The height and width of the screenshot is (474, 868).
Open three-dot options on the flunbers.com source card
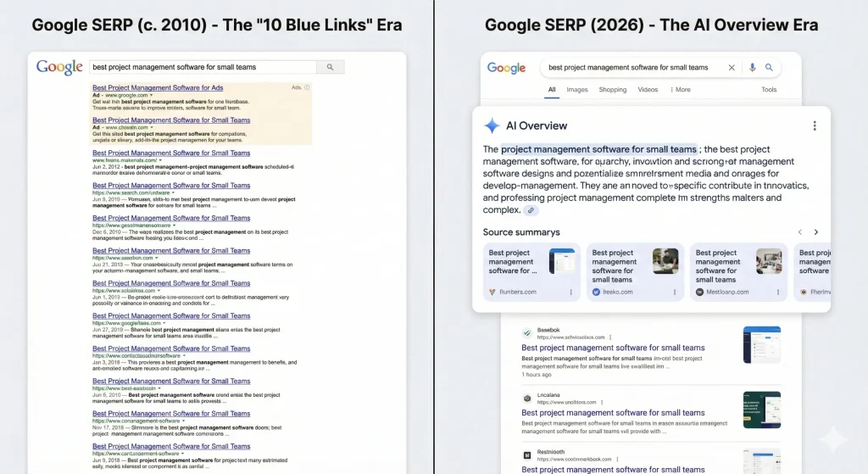click(x=571, y=292)
